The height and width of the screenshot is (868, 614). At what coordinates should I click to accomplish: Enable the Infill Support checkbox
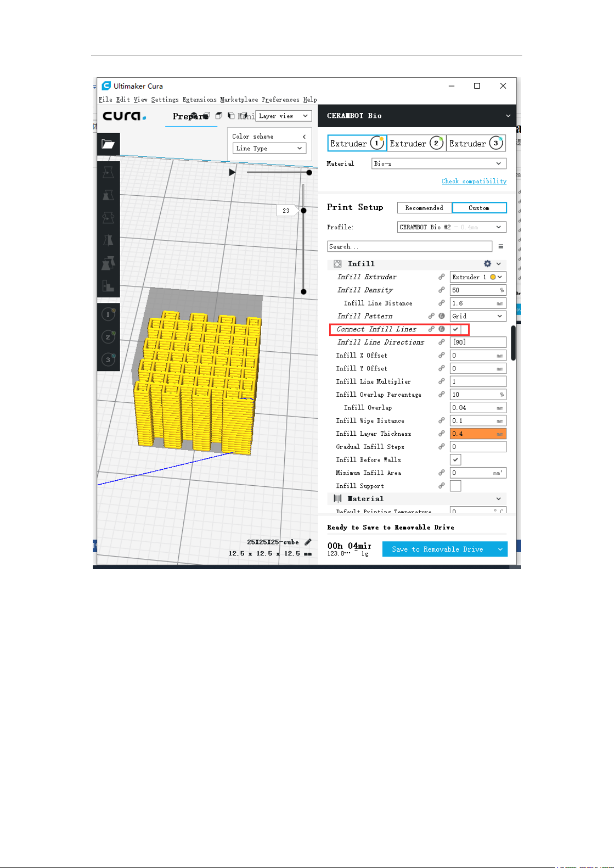click(456, 486)
